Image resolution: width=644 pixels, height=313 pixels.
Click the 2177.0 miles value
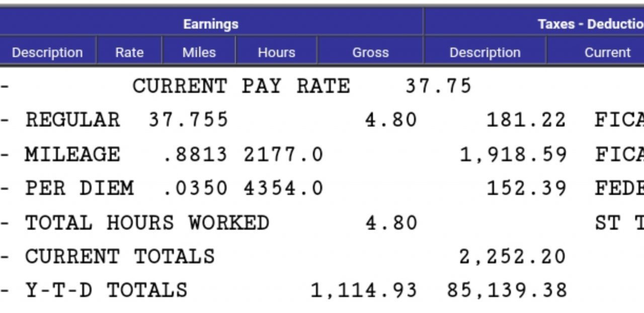(283, 154)
